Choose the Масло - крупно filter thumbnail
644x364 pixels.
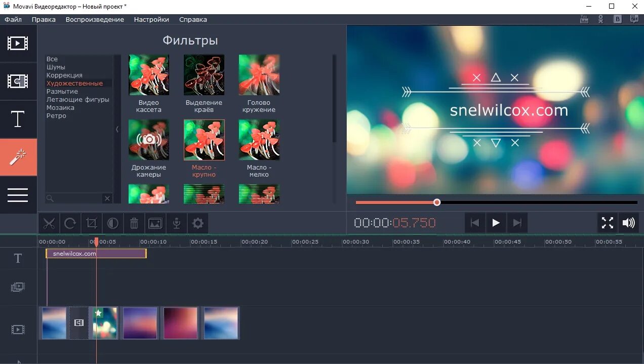204,140
